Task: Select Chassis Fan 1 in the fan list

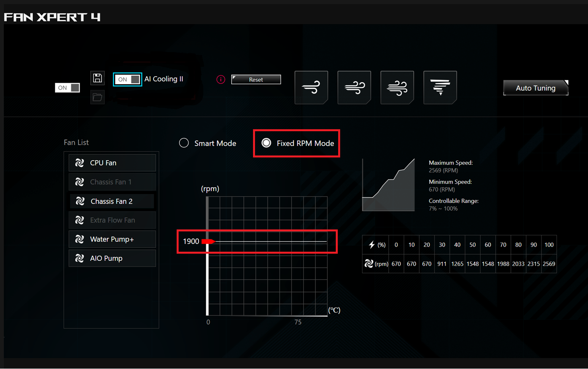Action: pos(112,182)
